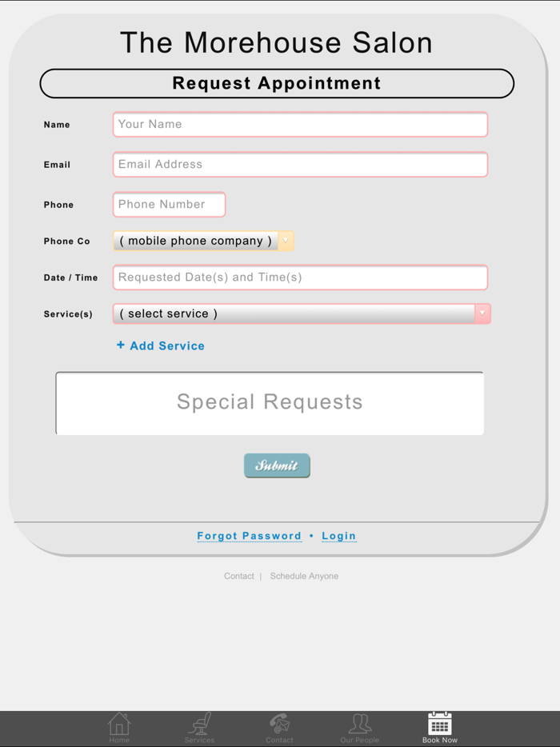Select the Book Now calendar icon
Image resolution: width=560 pixels, height=747 pixels.
pos(439,724)
